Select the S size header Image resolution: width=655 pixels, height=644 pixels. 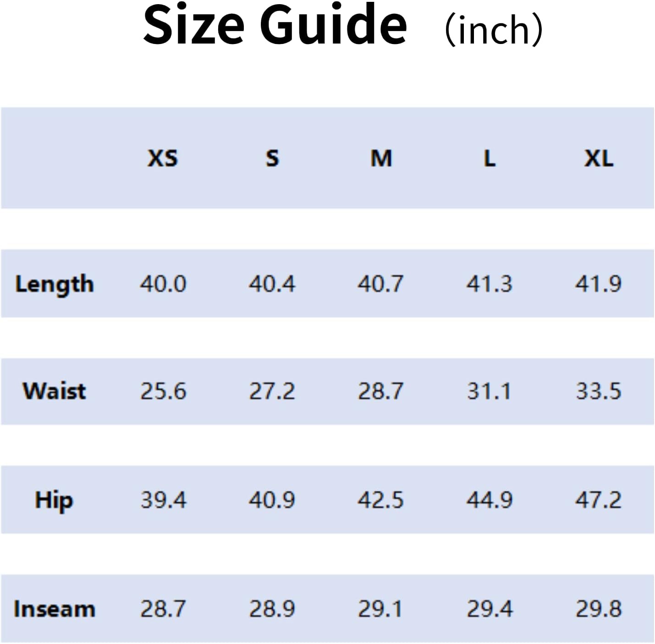[272, 158]
